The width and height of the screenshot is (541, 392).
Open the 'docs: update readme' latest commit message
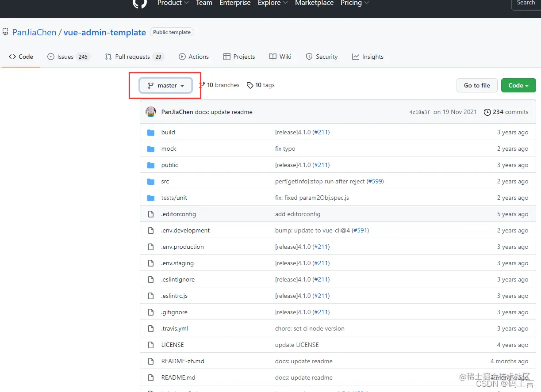click(224, 112)
